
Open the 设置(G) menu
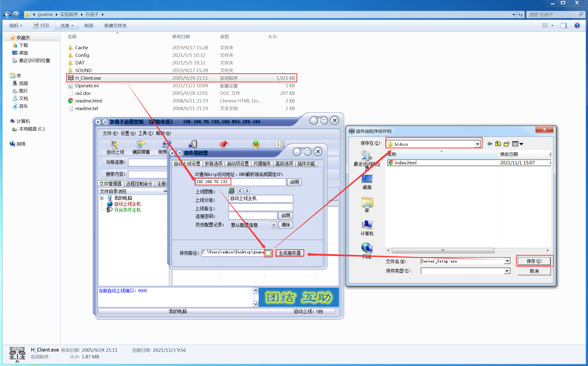click(128, 133)
